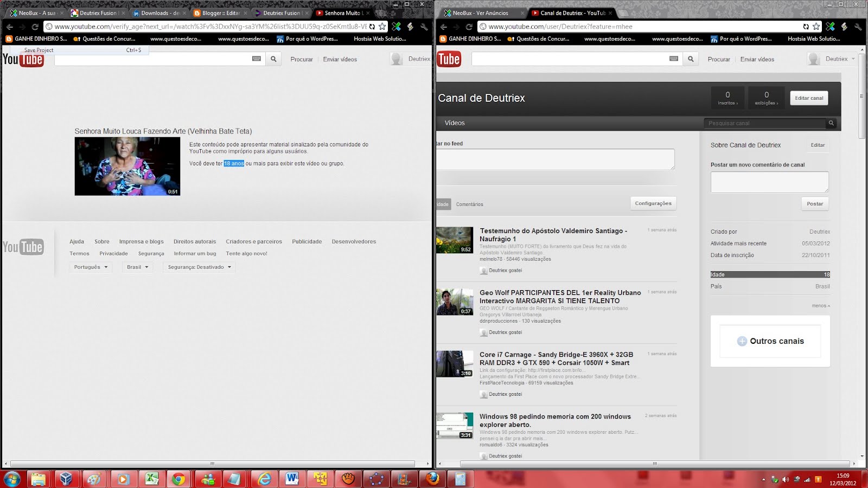Open the Vídeos tab on the channel
Image resolution: width=868 pixels, height=488 pixels.
click(455, 123)
